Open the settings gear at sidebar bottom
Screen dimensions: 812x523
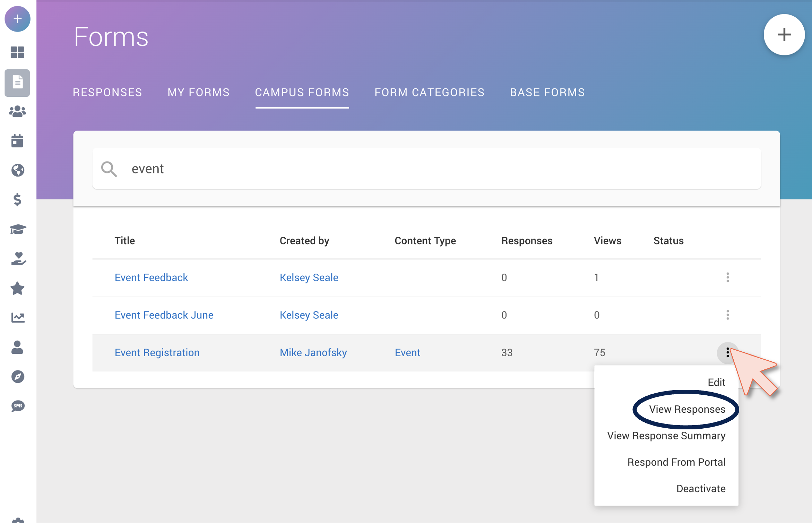17,520
